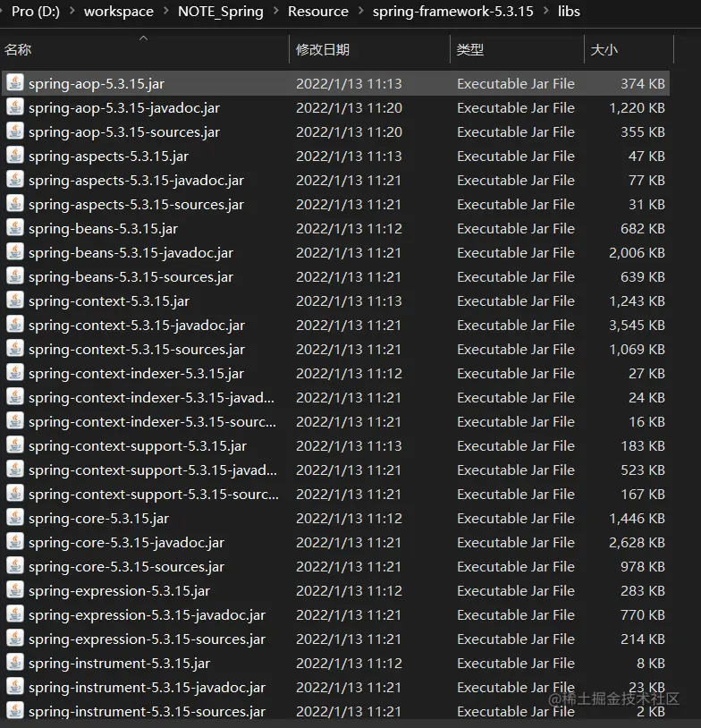Click Executable Jar File type of spring-beans-5.3.15-sources.jar
Image resolution: width=701 pixels, height=728 pixels.
coord(516,276)
